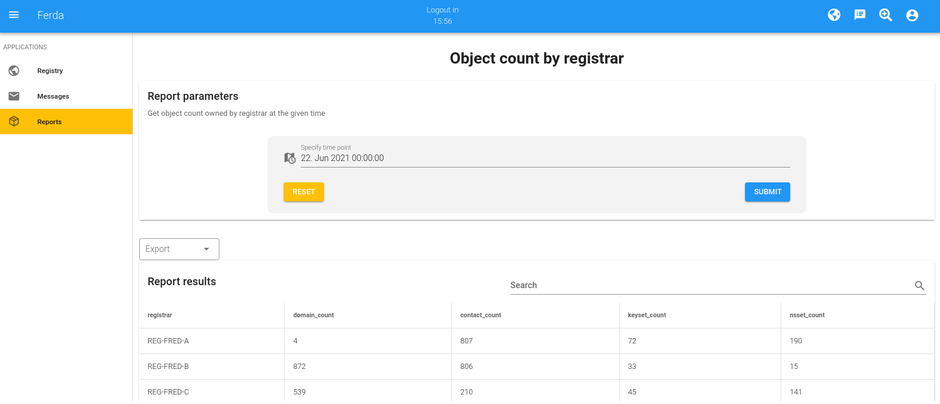Click keyset count 33 for REG-FRED-B
The height and width of the screenshot is (404, 940).
coord(632,366)
